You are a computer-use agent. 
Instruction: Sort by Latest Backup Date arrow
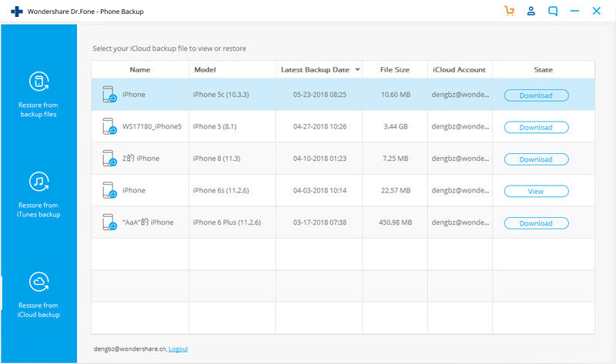(357, 69)
